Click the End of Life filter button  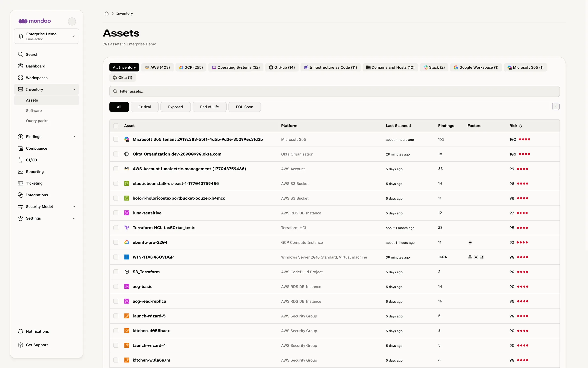(x=209, y=107)
